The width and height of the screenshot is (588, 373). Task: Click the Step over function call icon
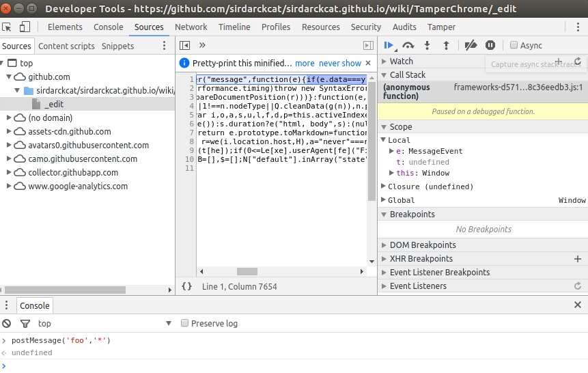[x=408, y=45]
